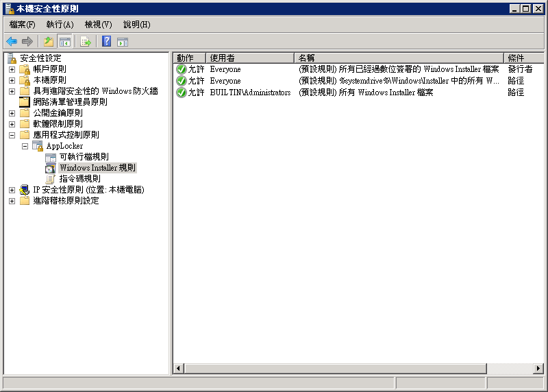Viewport: 548px width, 392px height.
Task: Select the AppLocker tree item label
Action: pos(64,146)
